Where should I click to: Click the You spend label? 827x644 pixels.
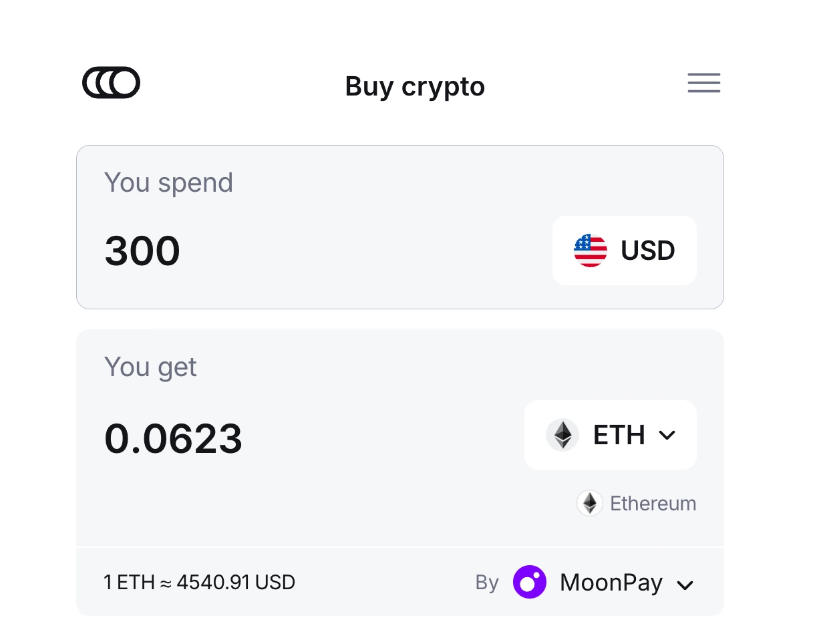point(168,182)
